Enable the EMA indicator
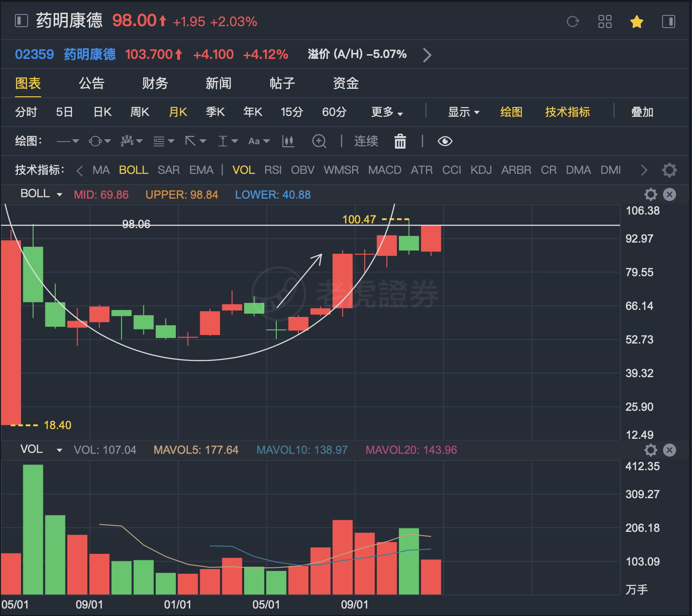The image size is (692, 616). coord(202,170)
